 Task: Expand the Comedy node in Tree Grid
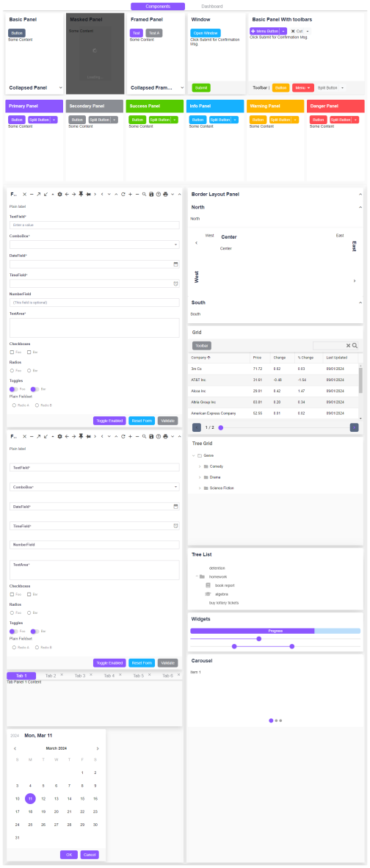point(200,466)
